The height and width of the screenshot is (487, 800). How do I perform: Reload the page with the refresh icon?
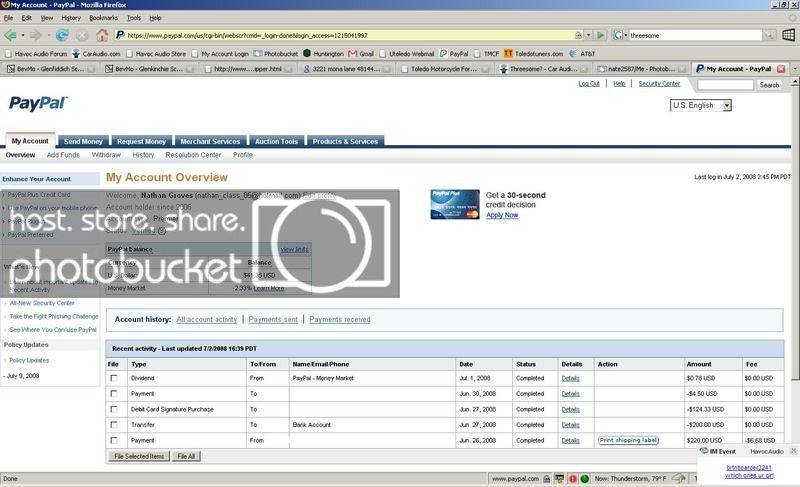(62, 35)
